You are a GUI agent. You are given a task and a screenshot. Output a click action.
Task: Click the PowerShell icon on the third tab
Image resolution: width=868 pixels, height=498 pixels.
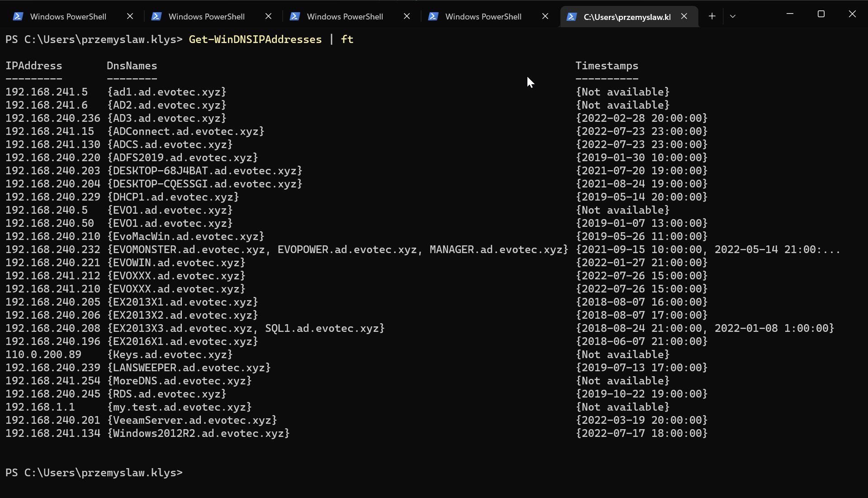[x=294, y=16]
